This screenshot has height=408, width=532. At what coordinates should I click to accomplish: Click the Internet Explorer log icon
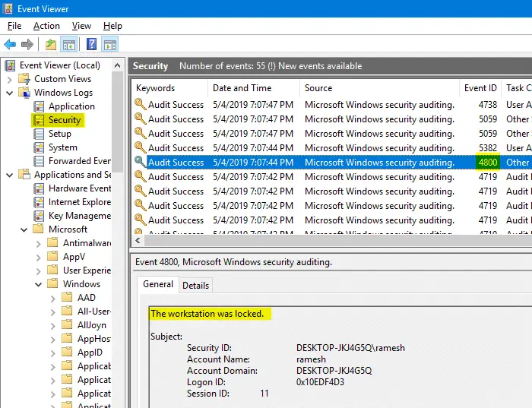(39, 202)
